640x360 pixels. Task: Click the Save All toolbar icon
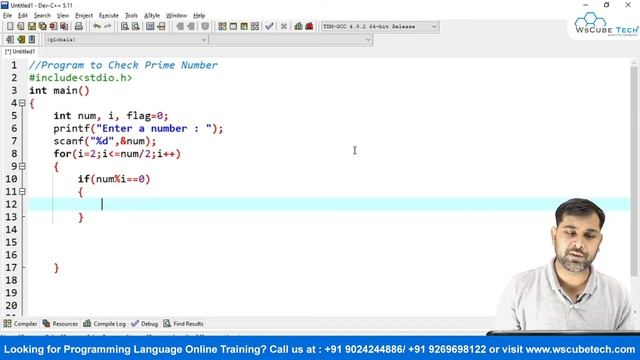click(x=42, y=27)
